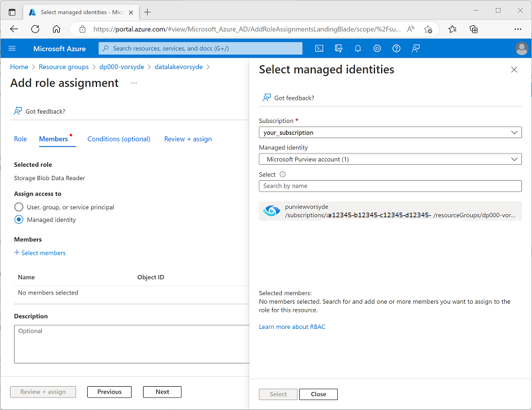Focus the Azure search resources box

click(200, 49)
